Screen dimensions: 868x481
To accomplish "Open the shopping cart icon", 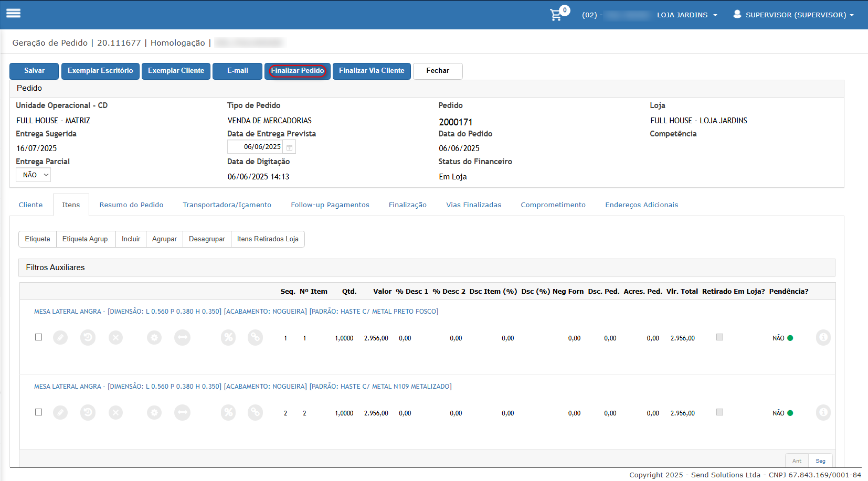I will (556, 15).
